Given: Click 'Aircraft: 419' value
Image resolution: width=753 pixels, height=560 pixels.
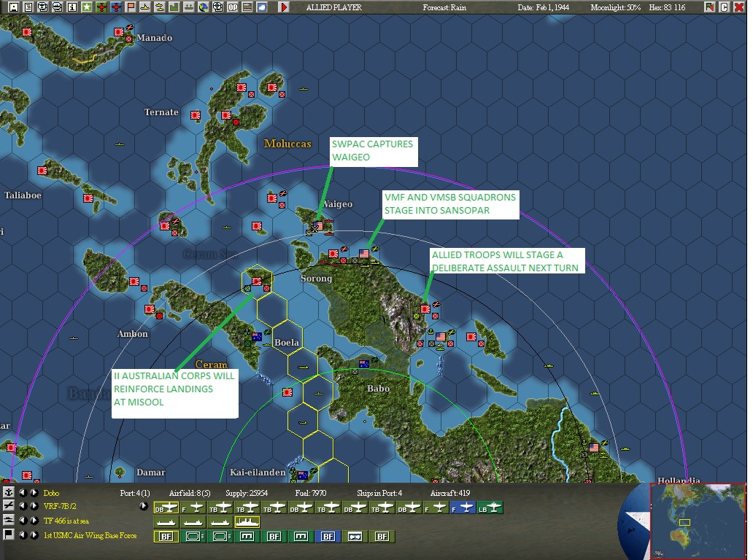Looking at the screenshot, I should click(x=450, y=493).
